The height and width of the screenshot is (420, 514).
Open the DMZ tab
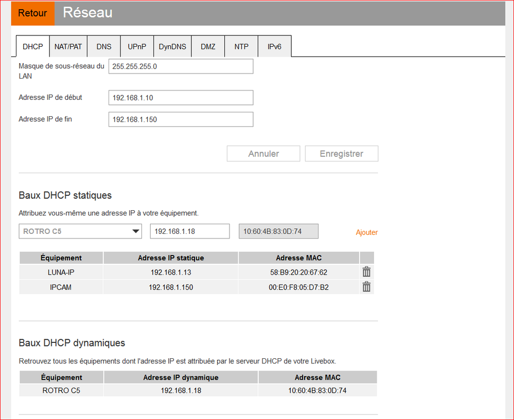click(x=208, y=46)
